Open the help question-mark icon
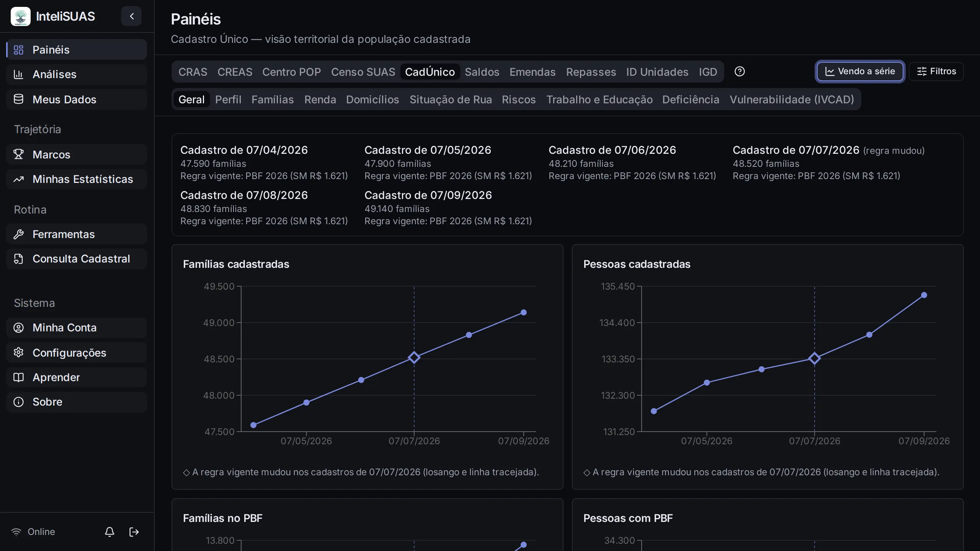 [x=740, y=72]
